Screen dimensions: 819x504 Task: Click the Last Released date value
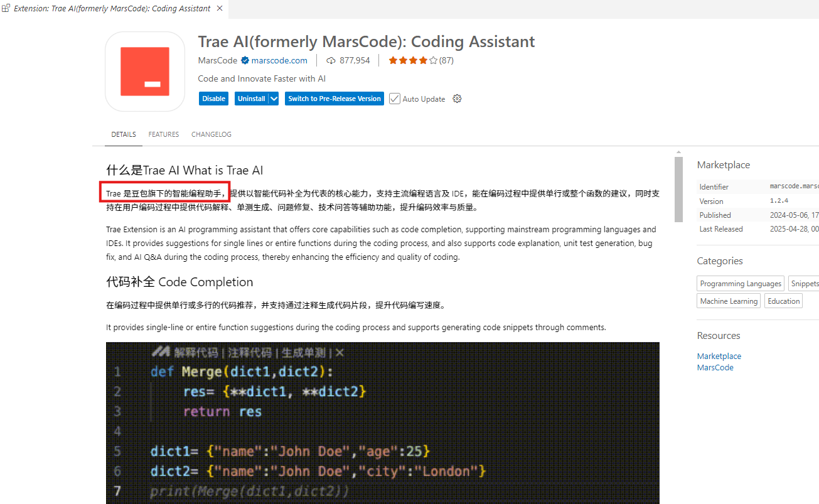coord(794,229)
